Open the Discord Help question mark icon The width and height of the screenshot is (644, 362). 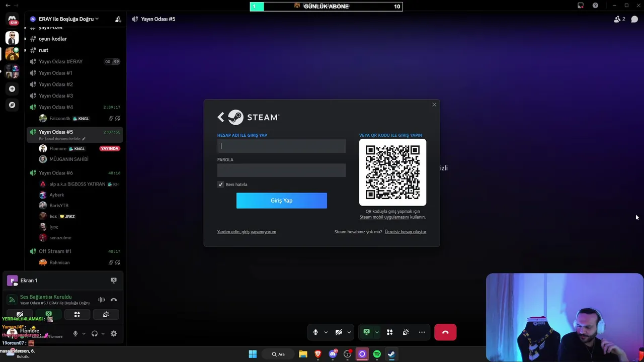pos(595,6)
